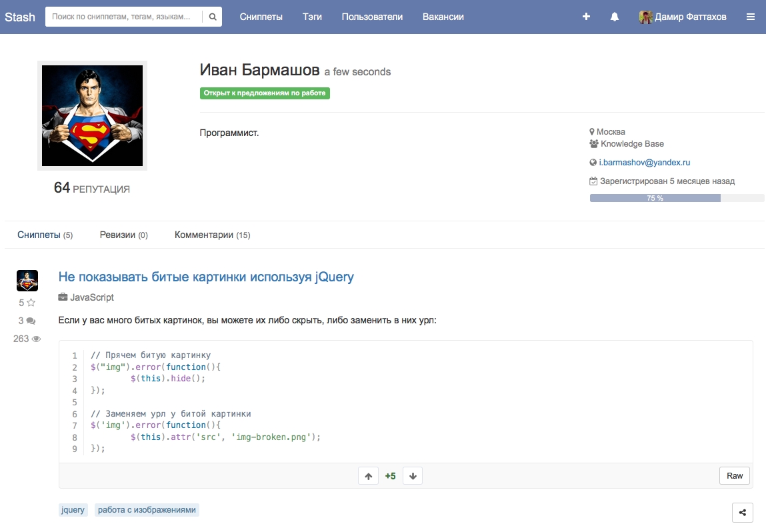Click the comments bubble icon
This screenshot has width=766, height=532.
pyautogui.click(x=31, y=321)
